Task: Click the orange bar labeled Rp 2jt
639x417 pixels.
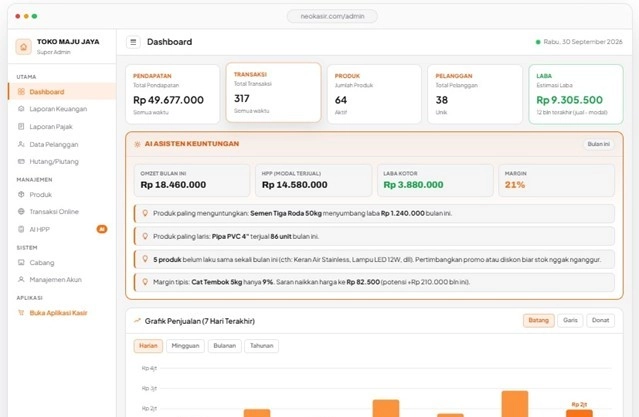Action: point(579,413)
